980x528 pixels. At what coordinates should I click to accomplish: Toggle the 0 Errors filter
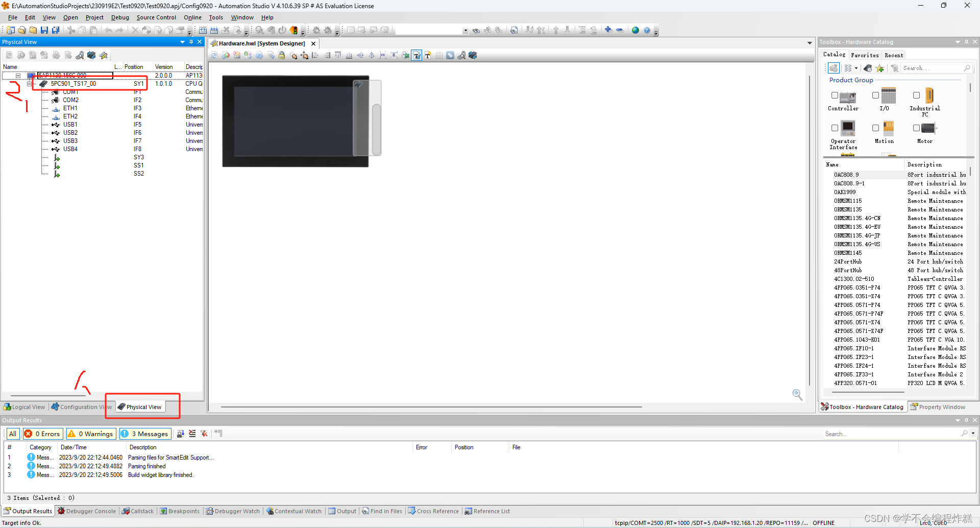[43, 434]
